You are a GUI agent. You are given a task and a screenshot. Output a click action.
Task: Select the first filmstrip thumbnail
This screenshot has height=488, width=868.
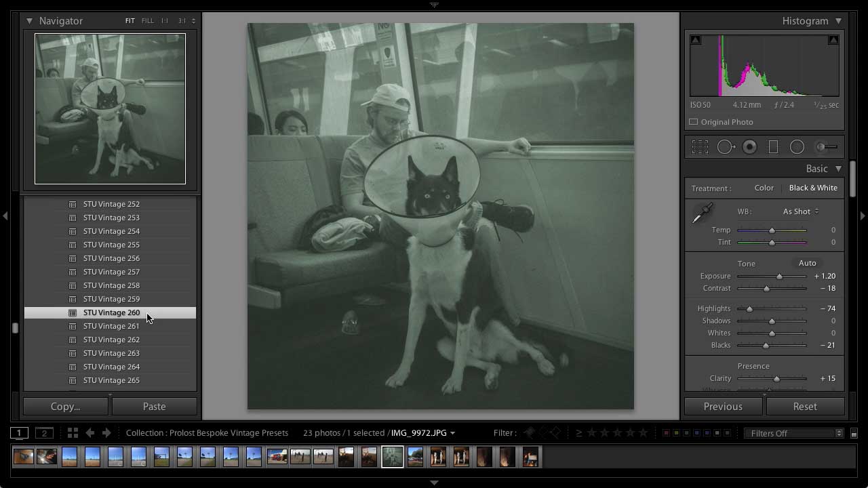pos(23,457)
